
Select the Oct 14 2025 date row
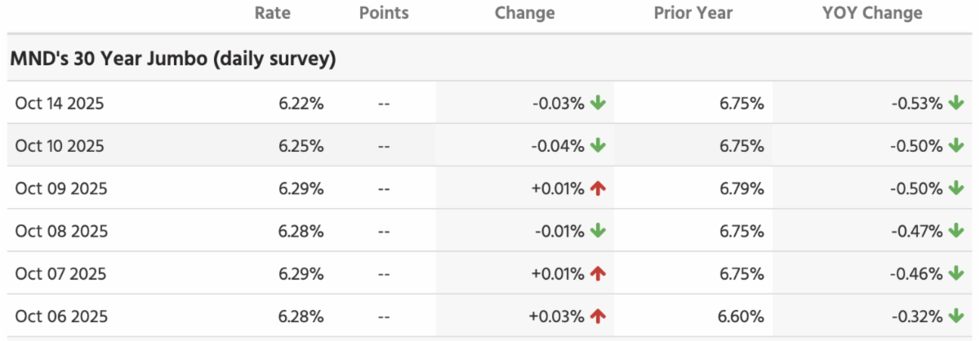[60, 104]
